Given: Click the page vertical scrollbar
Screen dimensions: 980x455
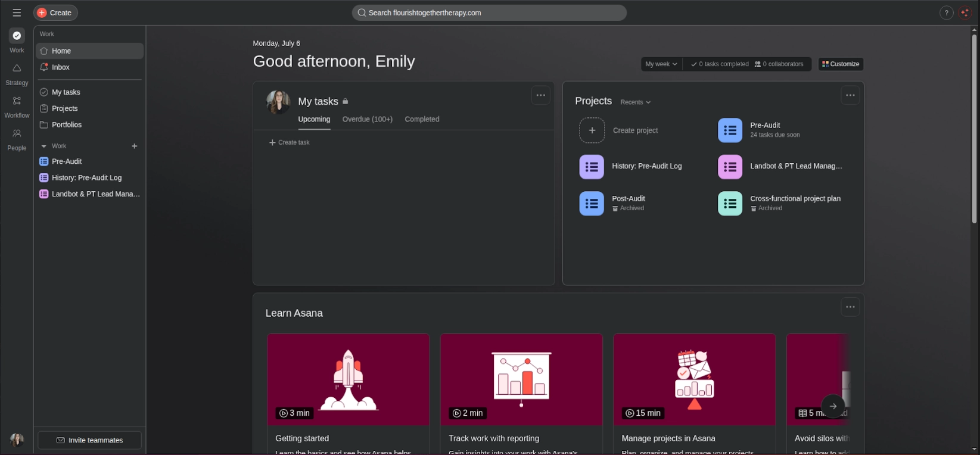Looking at the screenshot, I should click(x=975, y=129).
